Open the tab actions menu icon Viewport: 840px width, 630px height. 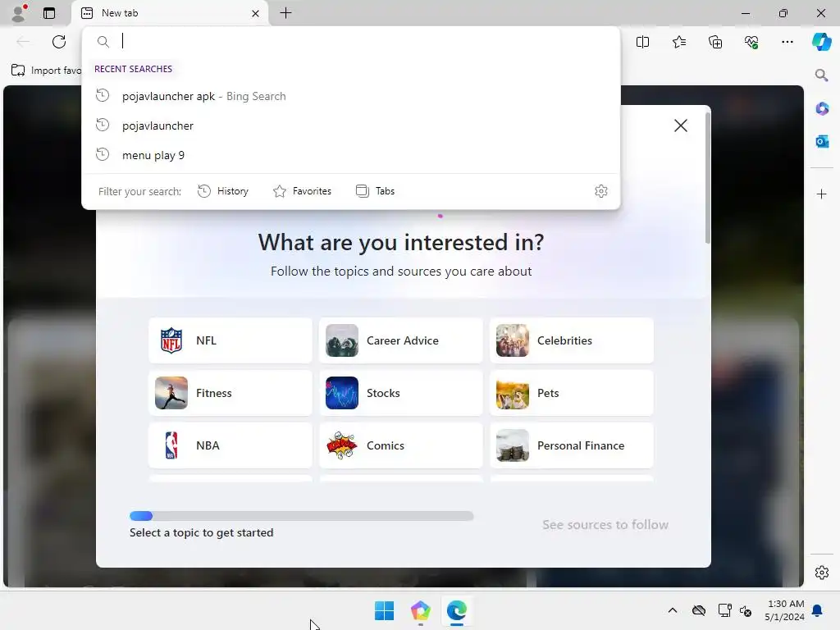pos(49,13)
